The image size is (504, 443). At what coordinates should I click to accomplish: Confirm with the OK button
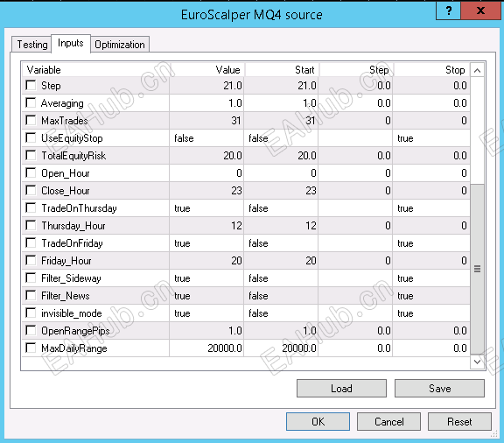click(x=318, y=421)
